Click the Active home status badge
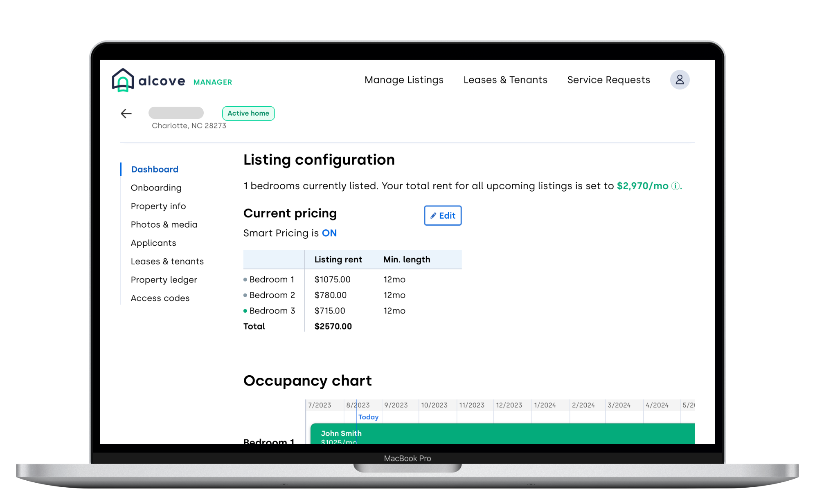Viewport: 815px width, 504px height. (x=248, y=113)
